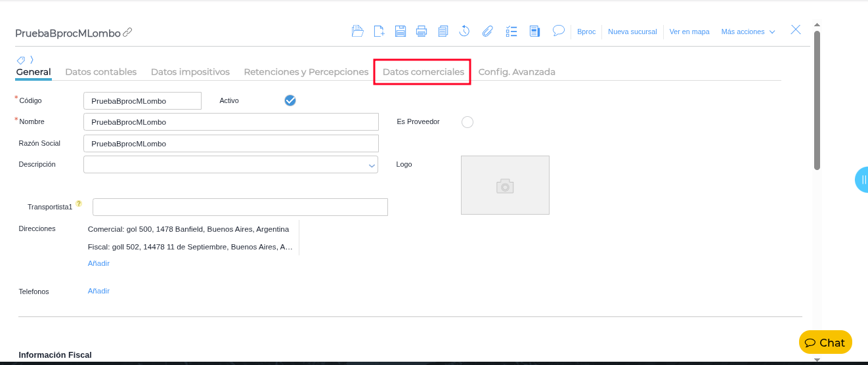Enable the Es Proveedor option

pos(467,122)
